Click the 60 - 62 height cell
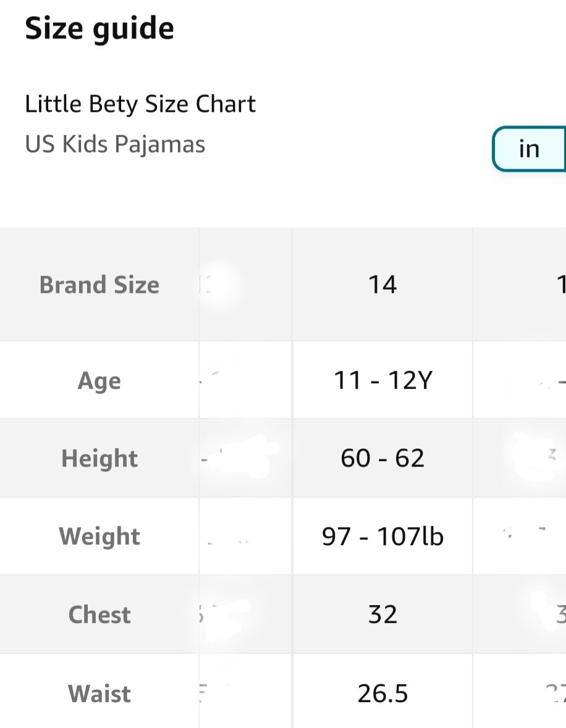566x728 pixels. 382,459
